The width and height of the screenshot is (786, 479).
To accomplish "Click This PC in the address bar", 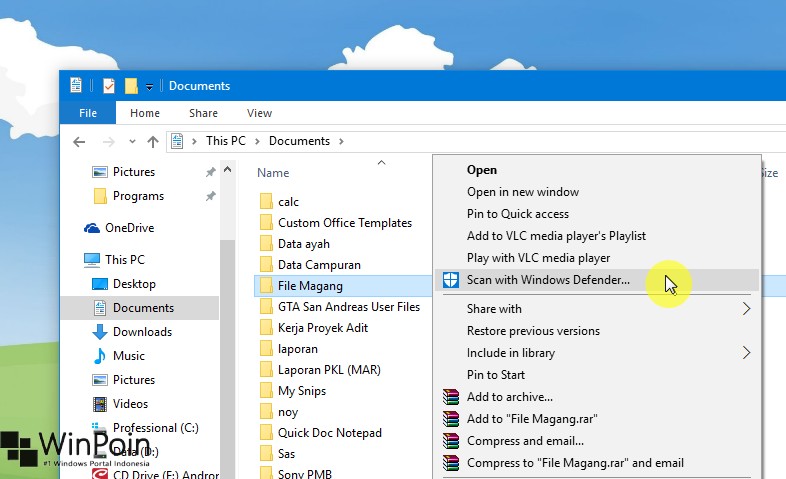I will click(226, 141).
